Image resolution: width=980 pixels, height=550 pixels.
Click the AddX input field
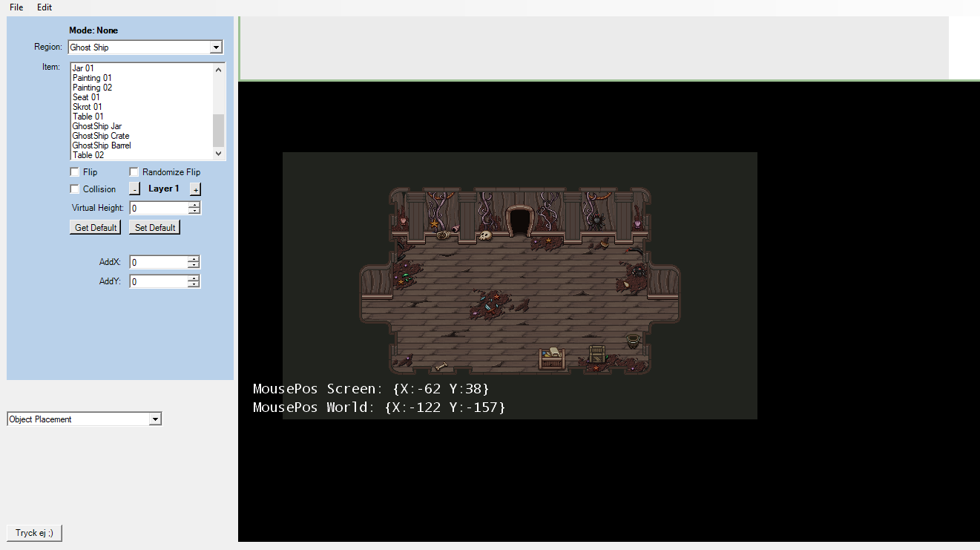[x=158, y=262]
